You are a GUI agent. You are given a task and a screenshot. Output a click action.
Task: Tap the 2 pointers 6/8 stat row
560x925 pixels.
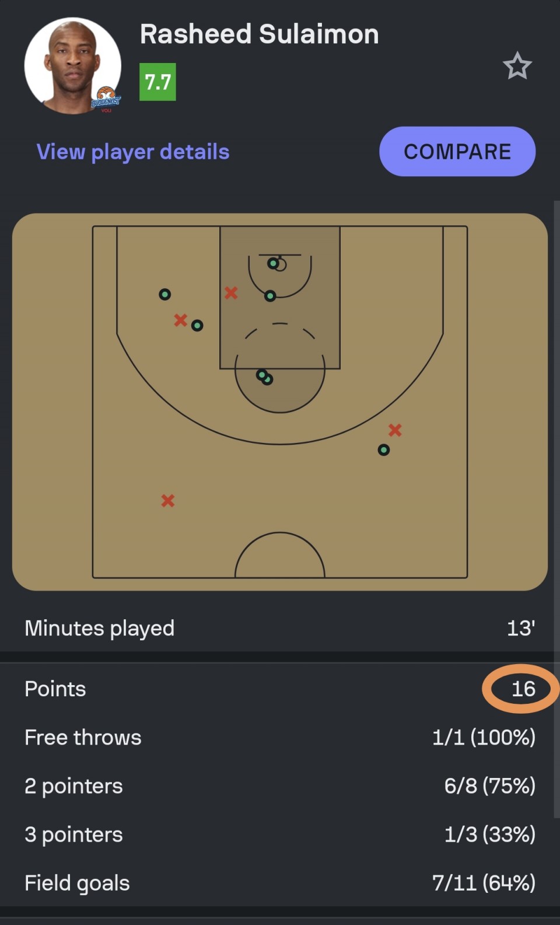point(280,786)
